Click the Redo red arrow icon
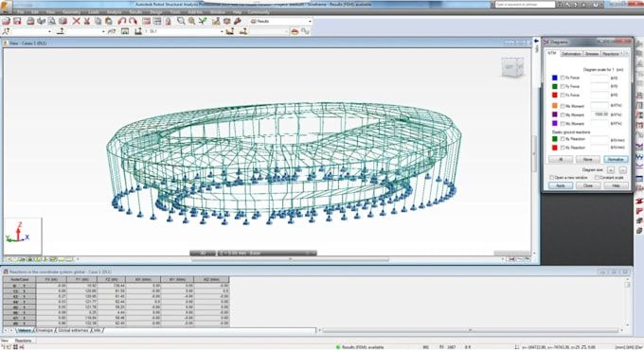The height and width of the screenshot is (351, 644). [133, 21]
